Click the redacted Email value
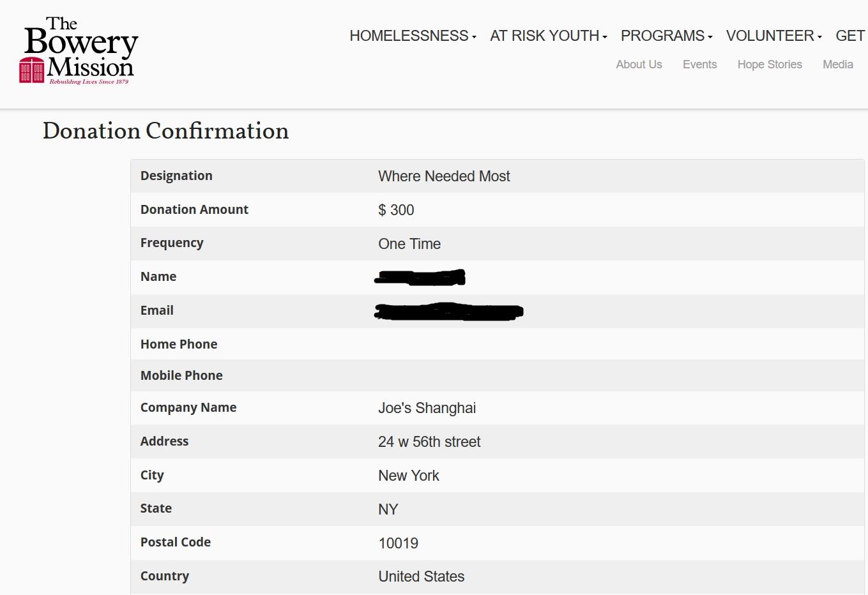 coord(448,312)
